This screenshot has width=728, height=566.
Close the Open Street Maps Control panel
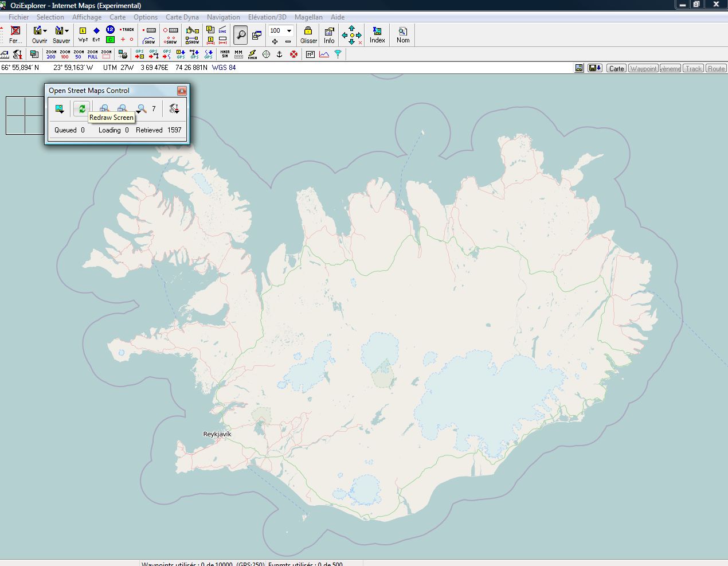click(182, 91)
